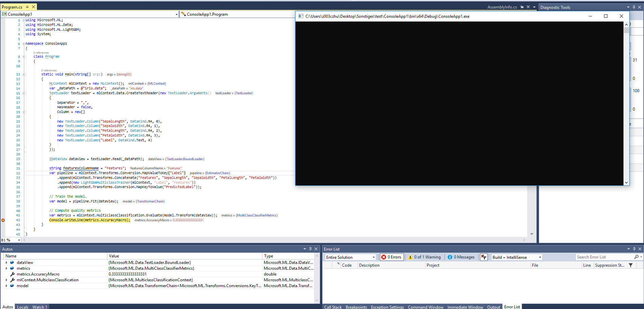Toggle the breakpoint marker at line 42
Viewport: 644px width, 309px height.
pyautogui.click(x=3, y=220)
